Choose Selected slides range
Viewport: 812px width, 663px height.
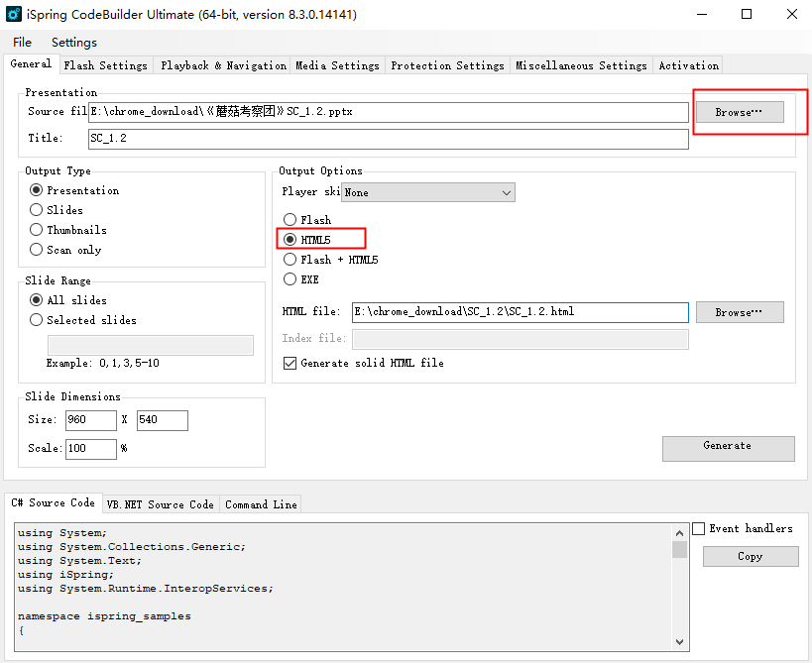pos(83,320)
